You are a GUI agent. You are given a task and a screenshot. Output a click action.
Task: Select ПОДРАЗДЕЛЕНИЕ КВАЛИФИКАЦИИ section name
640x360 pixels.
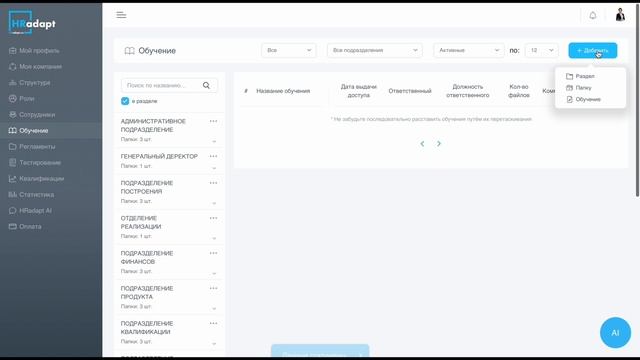(147, 327)
